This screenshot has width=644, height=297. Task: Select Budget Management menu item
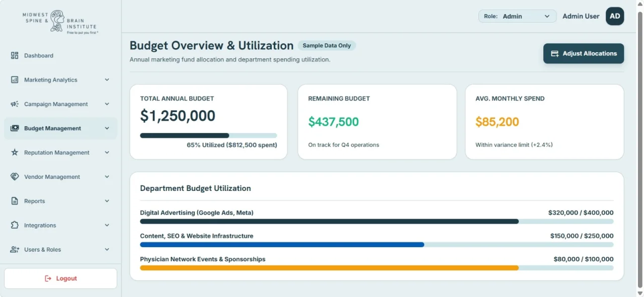60,128
